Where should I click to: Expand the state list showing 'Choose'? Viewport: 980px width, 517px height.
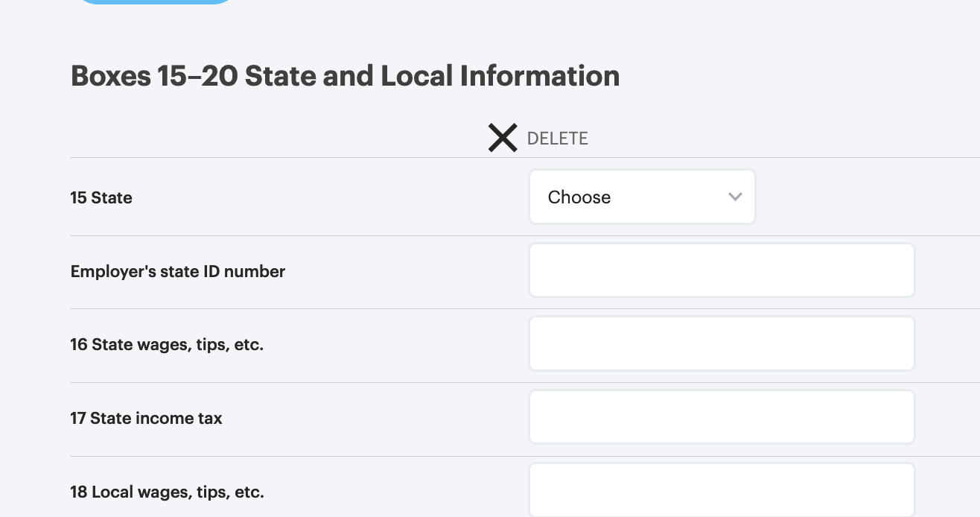[x=642, y=197]
